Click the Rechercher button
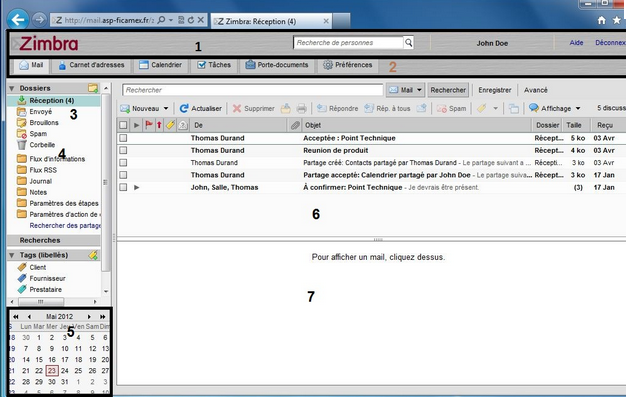This screenshot has width=626, height=397. (x=448, y=90)
